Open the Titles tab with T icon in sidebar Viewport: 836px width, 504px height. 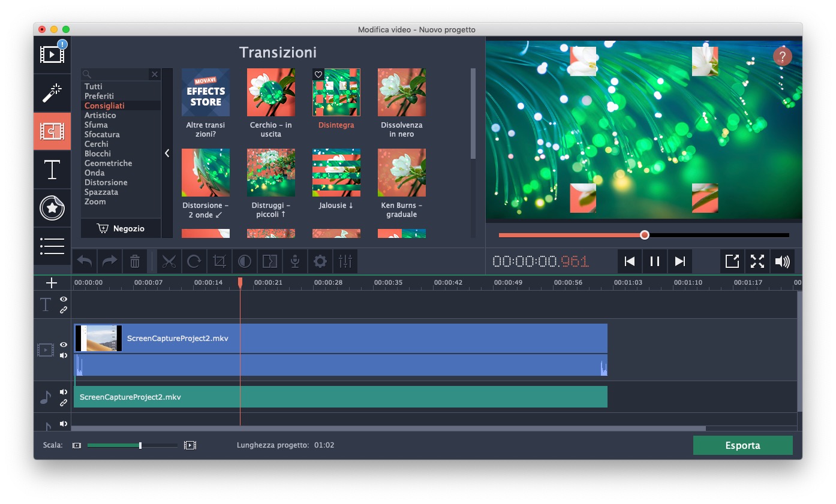tap(52, 170)
